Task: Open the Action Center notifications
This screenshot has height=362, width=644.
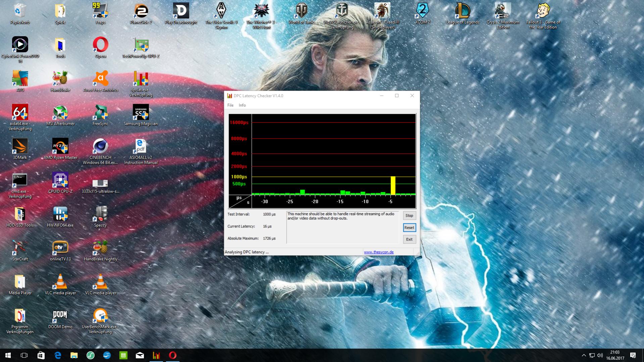Action: (633, 355)
